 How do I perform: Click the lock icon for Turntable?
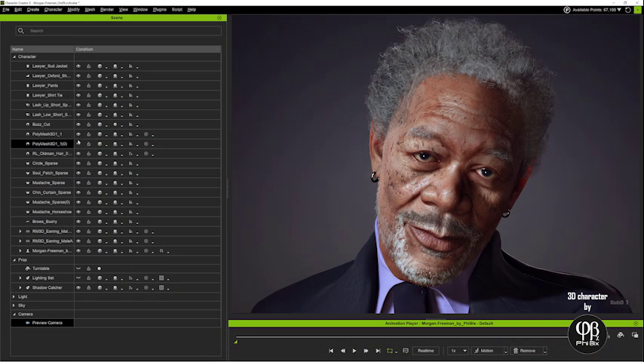pos(89,268)
